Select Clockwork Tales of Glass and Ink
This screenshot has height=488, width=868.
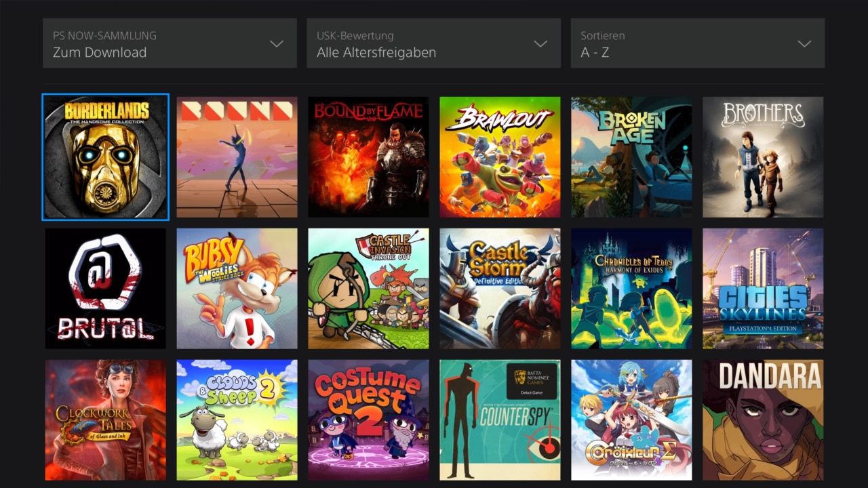105,420
